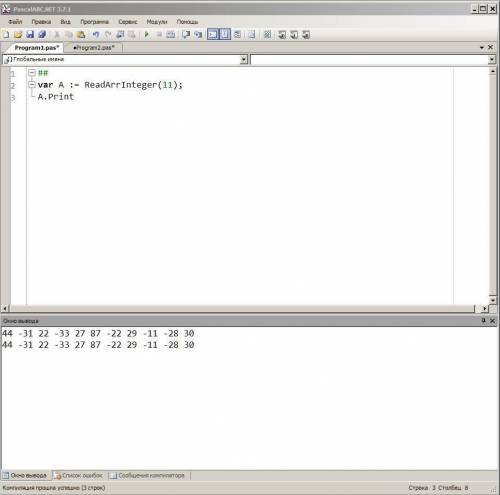This screenshot has width=500, height=495.
Task: Click the New file icon in toolbar
Action: click(x=6, y=34)
